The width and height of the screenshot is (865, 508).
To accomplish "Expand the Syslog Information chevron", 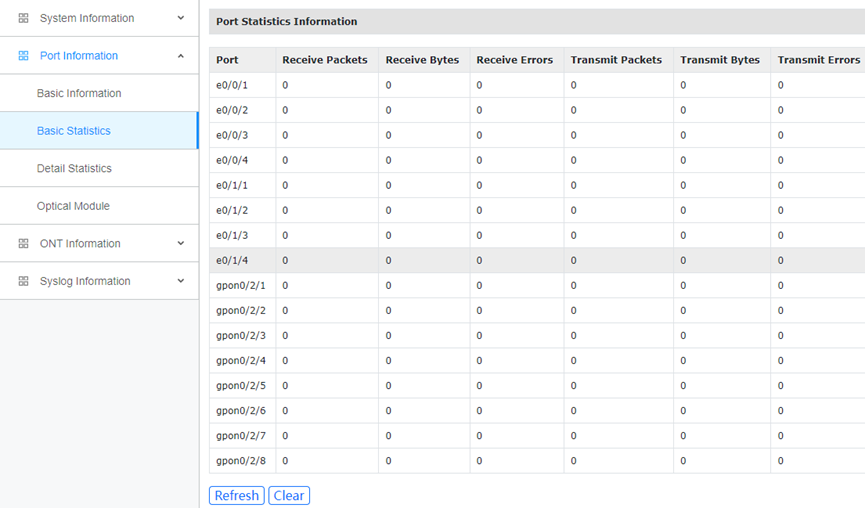I will click(x=180, y=281).
